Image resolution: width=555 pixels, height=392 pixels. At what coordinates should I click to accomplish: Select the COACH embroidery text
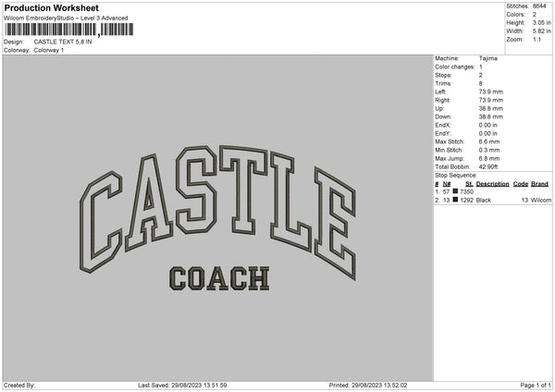219,278
